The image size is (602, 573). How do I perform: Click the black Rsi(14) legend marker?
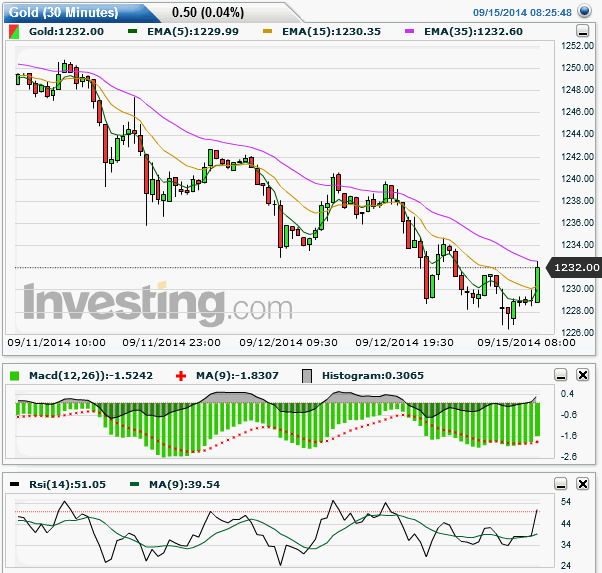[14, 484]
